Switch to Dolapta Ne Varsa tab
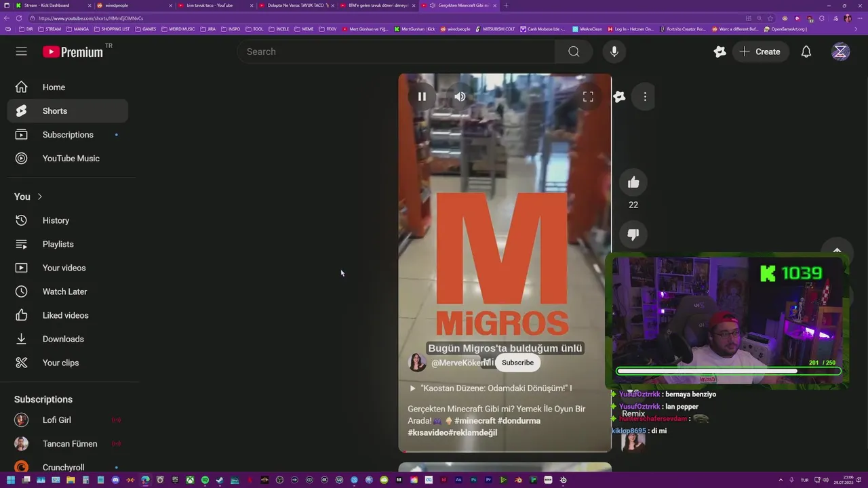This screenshot has height=488, width=868. [x=295, y=5]
